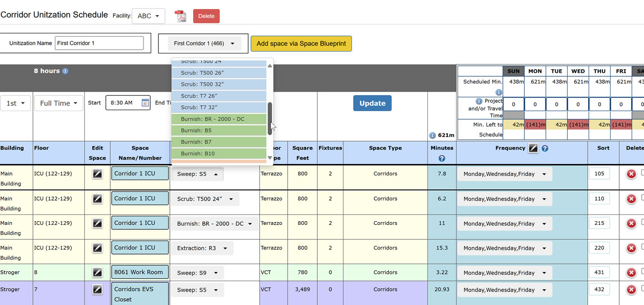644x305 pixels.
Task: Select Burnish: B5 from the open list
Action: click(x=219, y=130)
